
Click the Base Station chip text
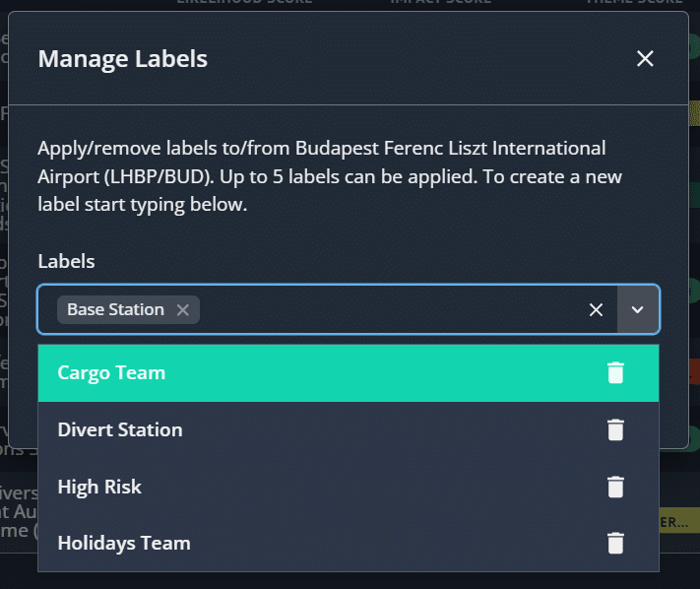(x=115, y=309)
